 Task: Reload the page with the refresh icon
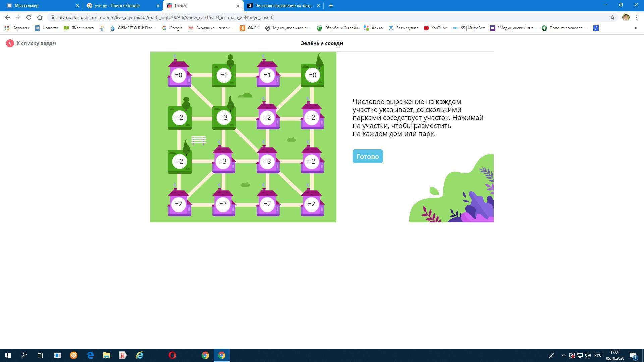tap(29, 17)
